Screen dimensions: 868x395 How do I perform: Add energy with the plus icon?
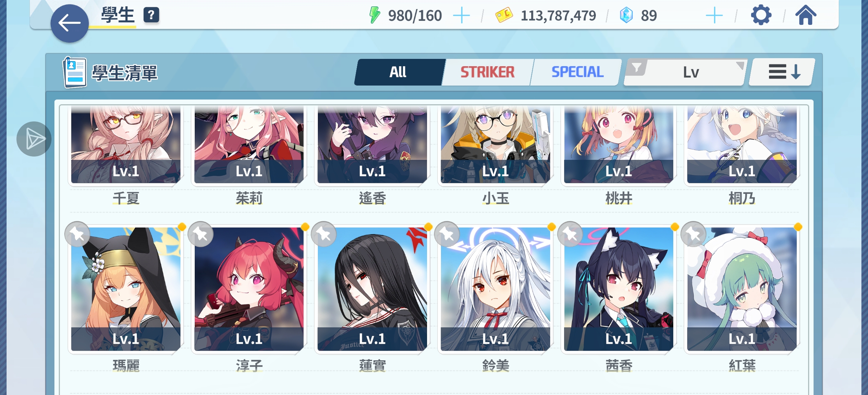[461, 16]
